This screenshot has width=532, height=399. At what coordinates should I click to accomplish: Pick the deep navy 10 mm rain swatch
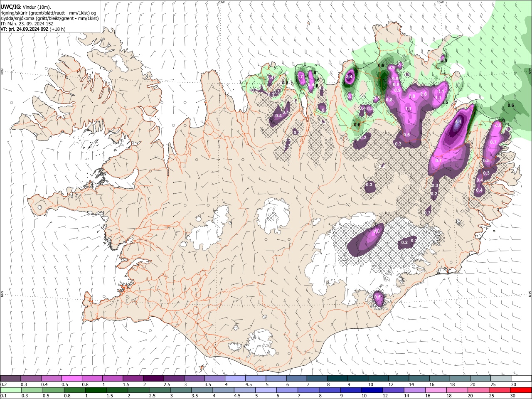point(372,390)
